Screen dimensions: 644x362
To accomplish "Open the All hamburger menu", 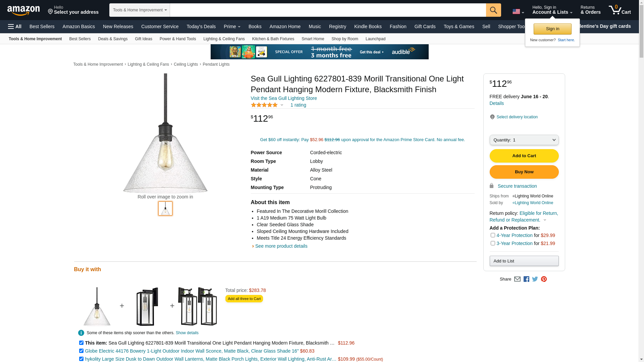I will 15,26.
